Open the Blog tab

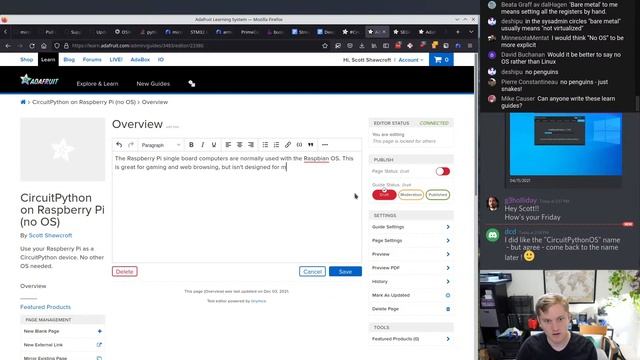coord(69,60)
